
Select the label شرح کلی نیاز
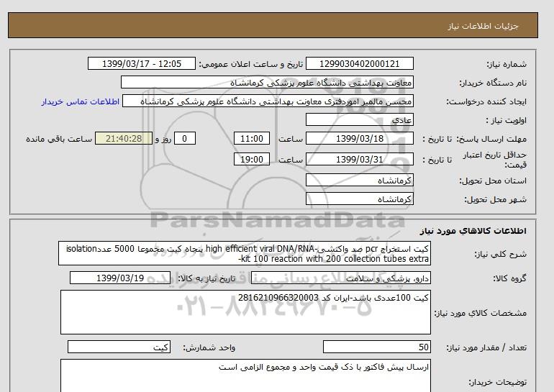coord(500,254)
